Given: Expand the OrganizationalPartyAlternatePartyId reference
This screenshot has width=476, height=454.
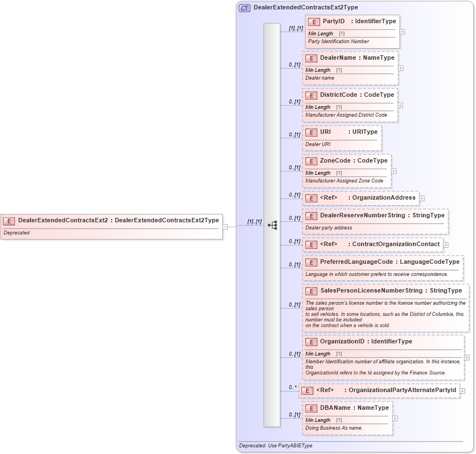Looking at the screenshot, I should coord(462,390).
